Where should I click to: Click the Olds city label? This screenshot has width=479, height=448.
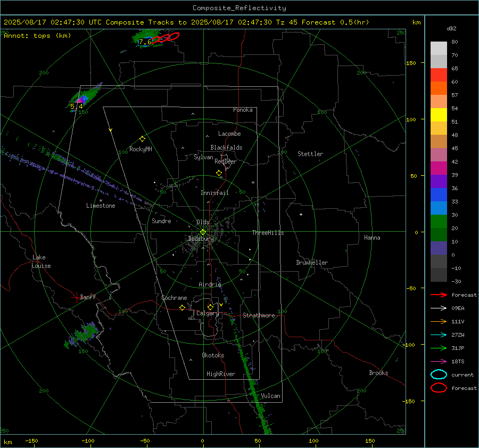[203, 222]
